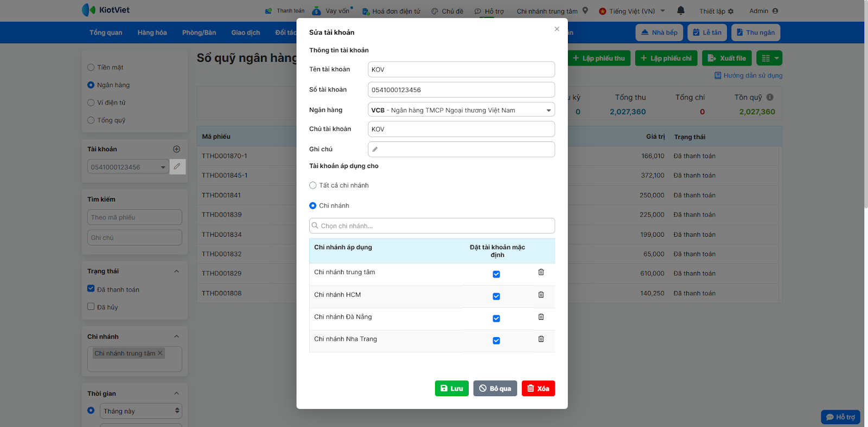This screenshot has width=868, height=427.
Task: Open the Thu ngân cashier screen
Action: [x=756, y=33]
